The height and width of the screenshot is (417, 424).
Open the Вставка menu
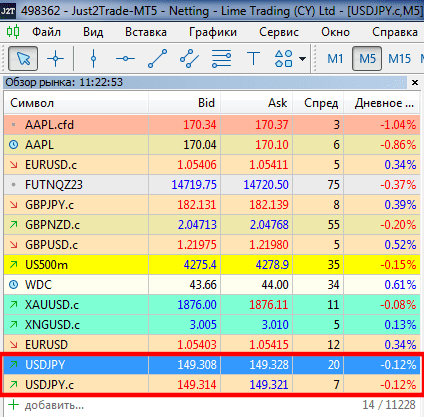coord(146,32)
